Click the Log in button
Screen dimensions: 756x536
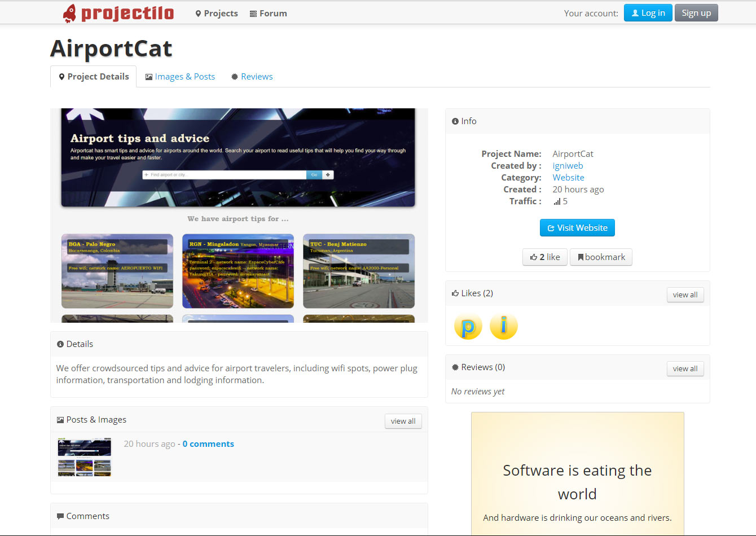point(648,13)
